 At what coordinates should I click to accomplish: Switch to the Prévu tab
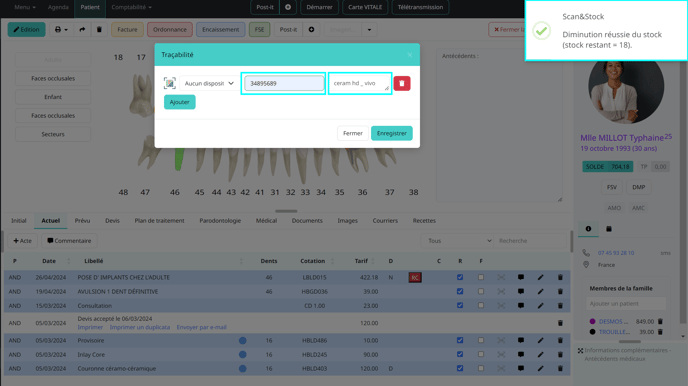[82, 221]
